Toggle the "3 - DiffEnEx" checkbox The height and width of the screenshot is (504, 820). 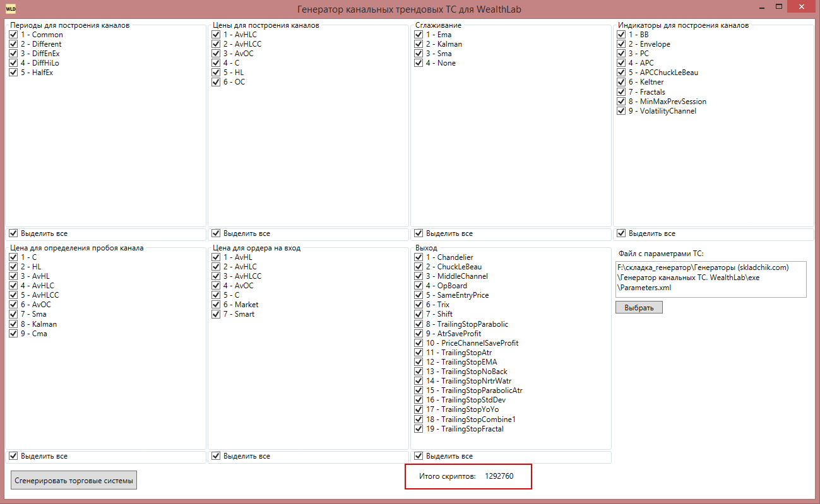click(13, 54)
